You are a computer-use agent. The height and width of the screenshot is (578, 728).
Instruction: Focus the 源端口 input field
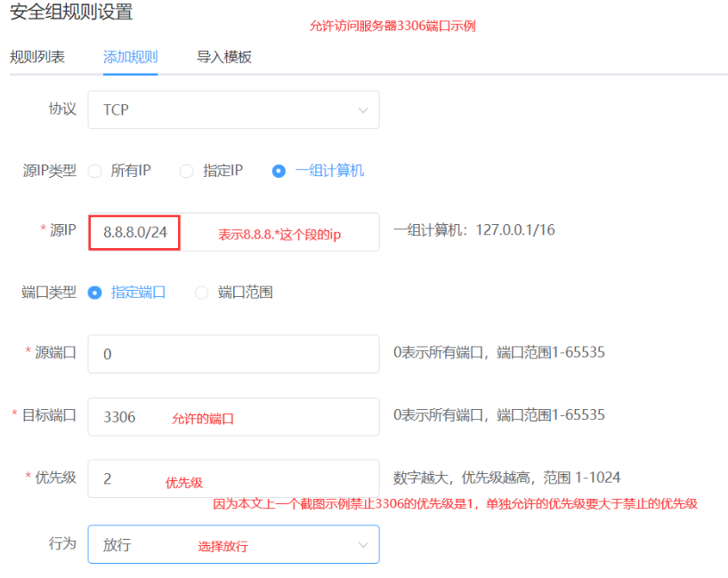point(233,353)
